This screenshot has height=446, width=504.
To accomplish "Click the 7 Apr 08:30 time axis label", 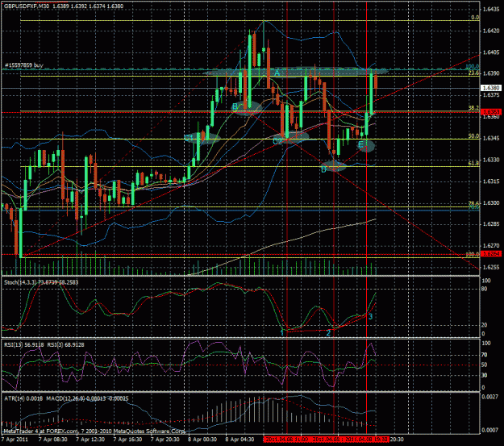I will tap(52, 440).
